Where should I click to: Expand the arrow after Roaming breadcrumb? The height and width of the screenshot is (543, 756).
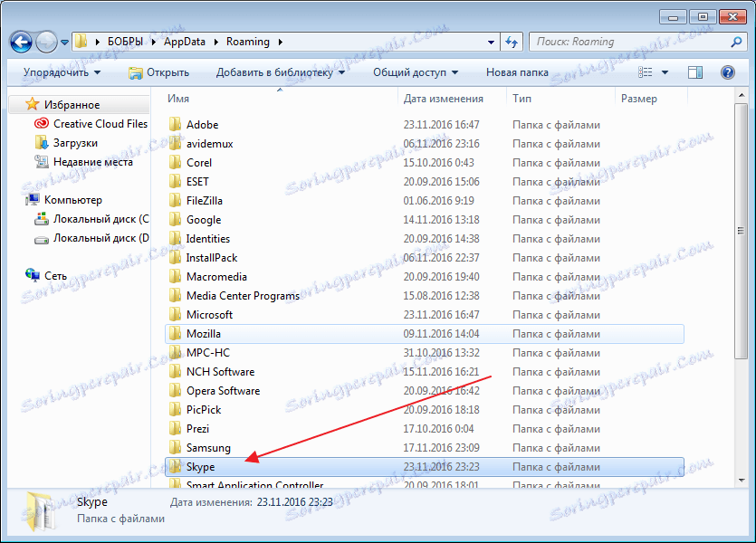[x=280, y=42]
